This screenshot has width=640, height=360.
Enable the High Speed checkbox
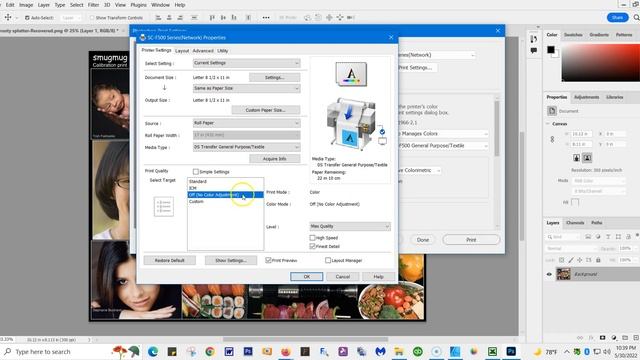point(312,238)
